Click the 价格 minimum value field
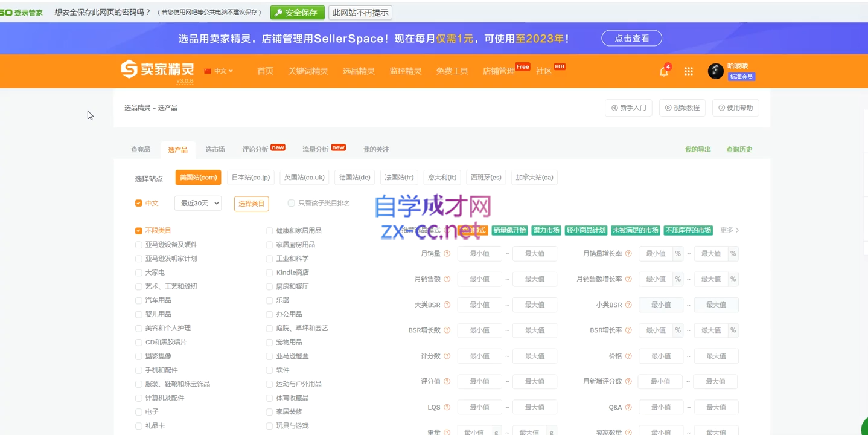 (x=661, y=356)
